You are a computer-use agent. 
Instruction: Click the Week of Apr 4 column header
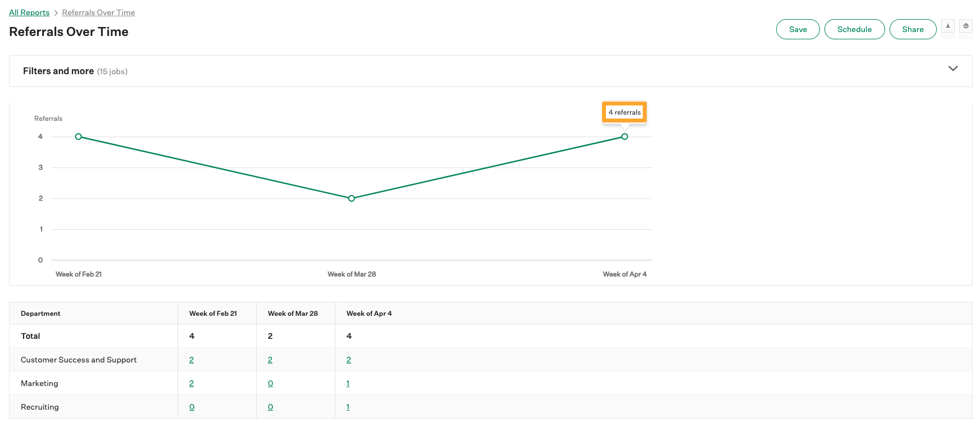pyautogui.click(x=370, y=314)
